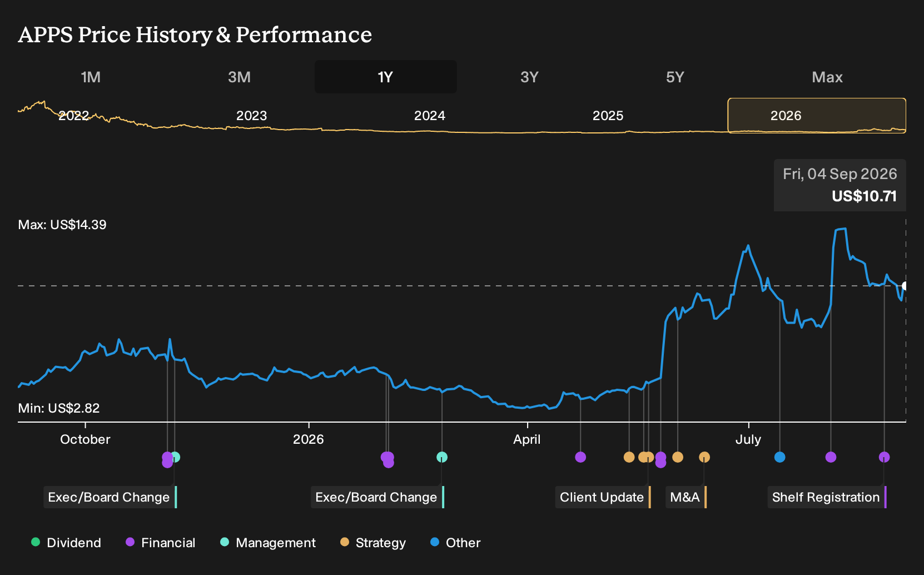Click the white endpoint dot on the price line
This screenshot has height=575, width=924.
point(905,286)
